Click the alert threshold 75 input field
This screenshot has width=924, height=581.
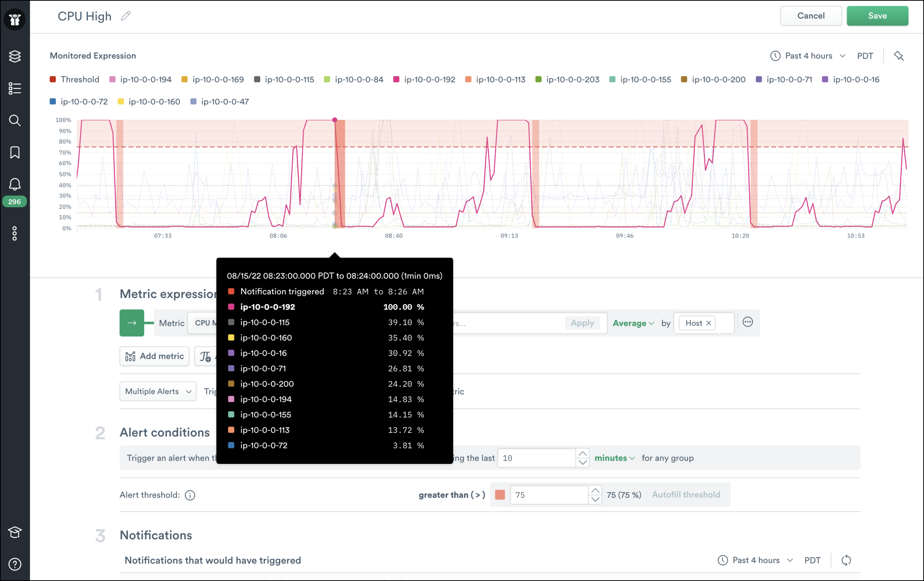549,495
